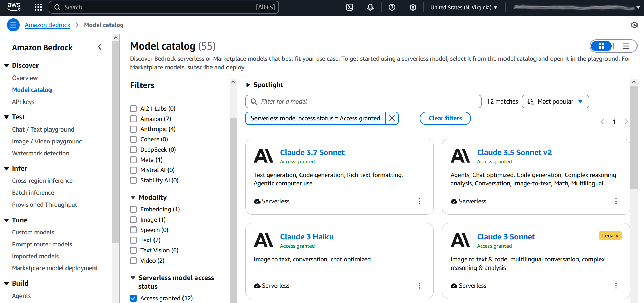Open AWS CloudShell terminal icon
Viewport: 644px width, 303px height.
[350, 7]
